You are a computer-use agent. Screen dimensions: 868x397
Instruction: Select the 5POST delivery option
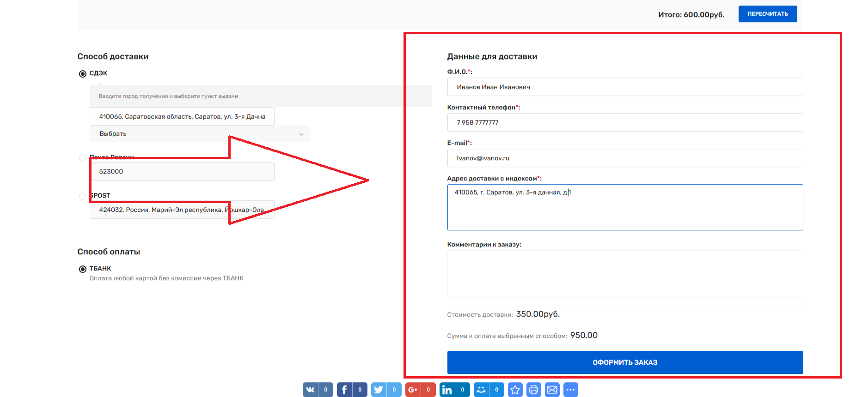(83, 196)
